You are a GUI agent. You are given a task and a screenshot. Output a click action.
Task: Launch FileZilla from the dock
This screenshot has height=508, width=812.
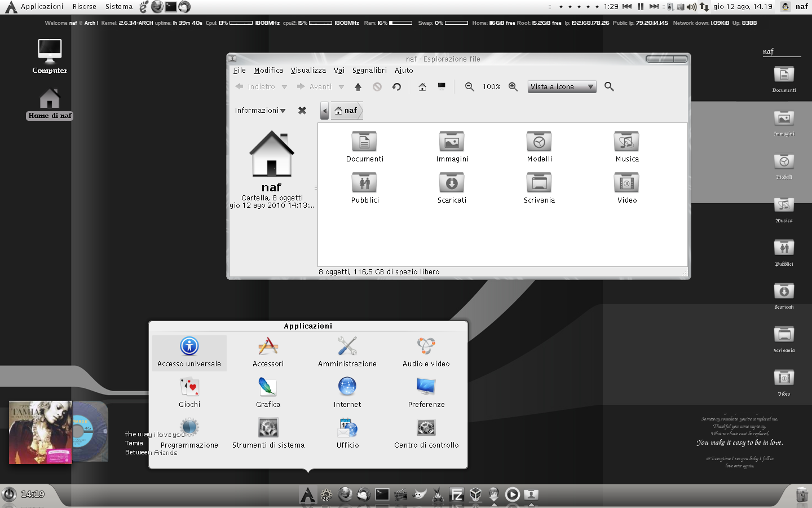click(x=457, y=495)
